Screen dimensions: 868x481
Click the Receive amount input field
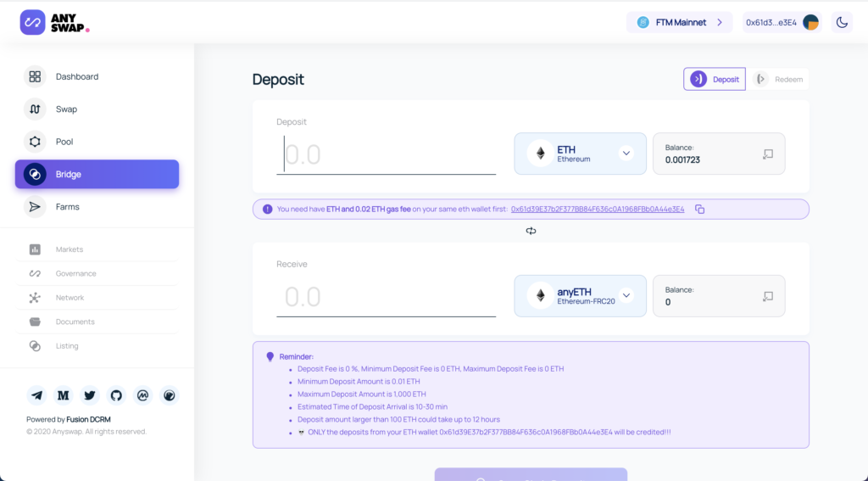(x=386, y=296)
